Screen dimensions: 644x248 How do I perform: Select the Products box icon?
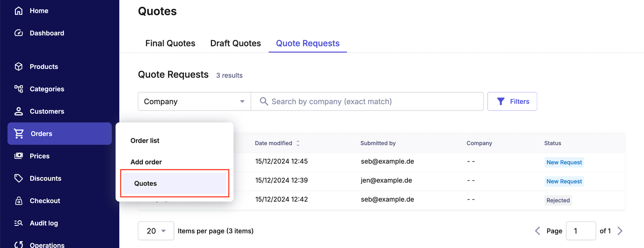[x=18, y=67]
